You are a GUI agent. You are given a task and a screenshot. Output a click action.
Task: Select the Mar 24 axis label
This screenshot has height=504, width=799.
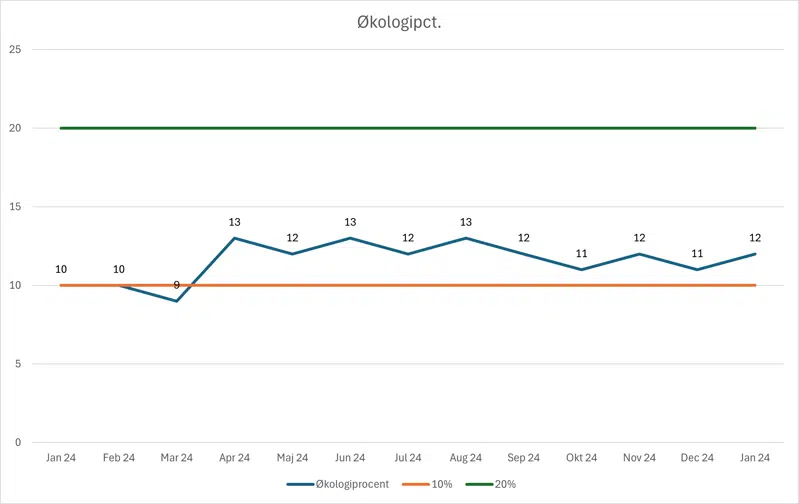[x=176, y=458]
